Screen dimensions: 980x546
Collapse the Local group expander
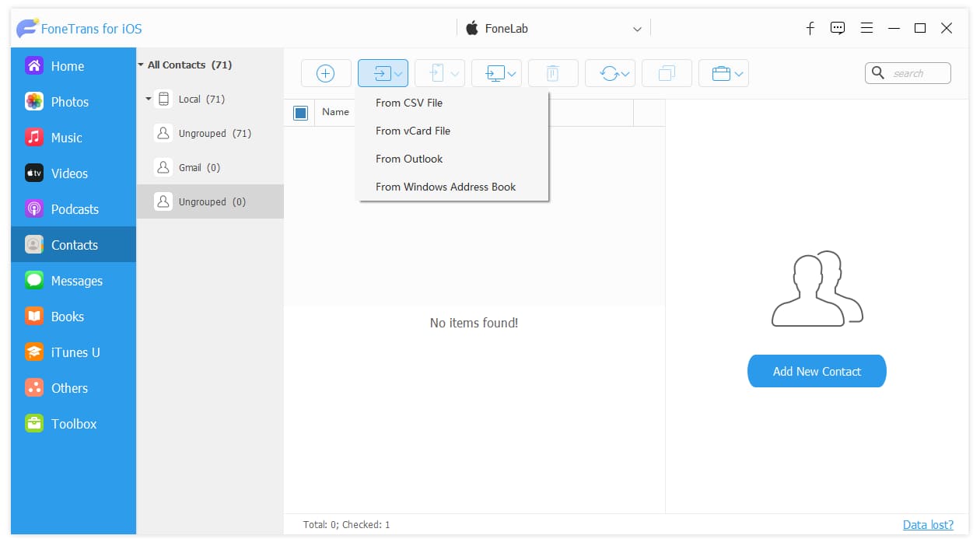[149, 100]
